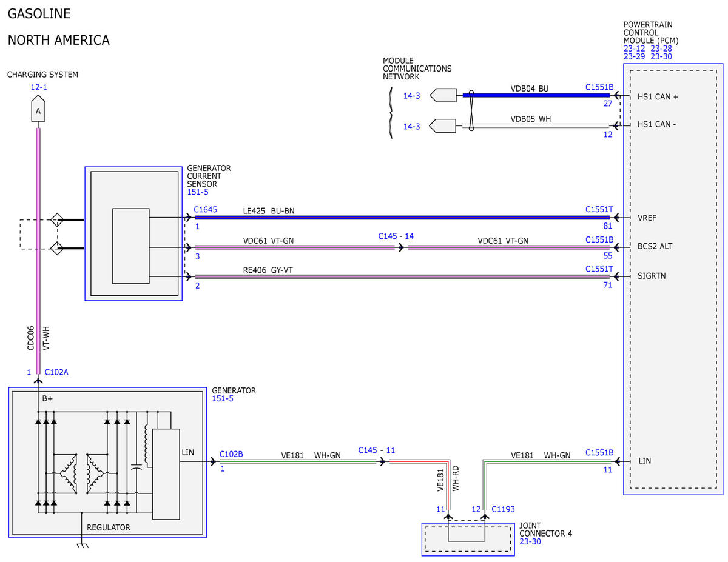Select connector label C1193 at the joint connector

[504, 509]
